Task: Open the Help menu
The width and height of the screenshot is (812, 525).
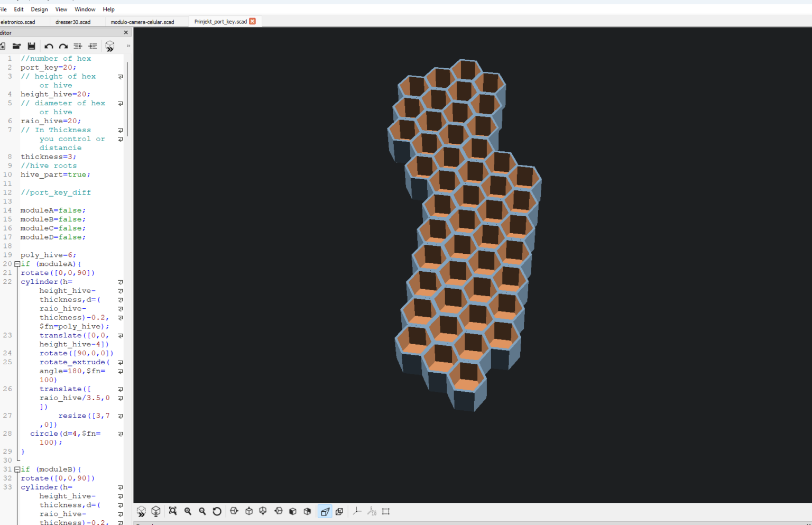Action: (108, 10)
